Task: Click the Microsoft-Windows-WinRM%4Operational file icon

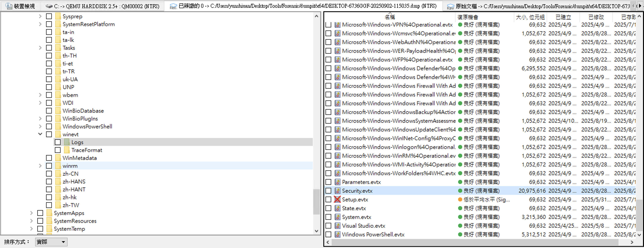Action: point(337,156)
